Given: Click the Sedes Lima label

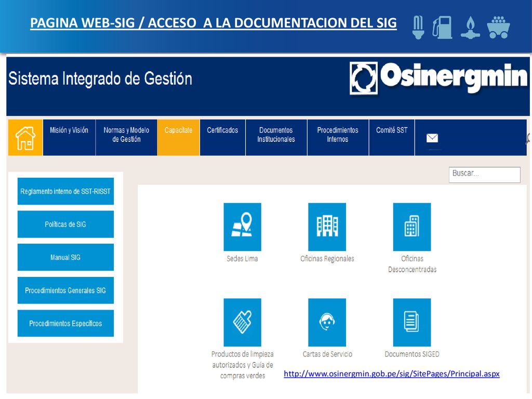Looking at the screenshot, I should pos(242,259).
